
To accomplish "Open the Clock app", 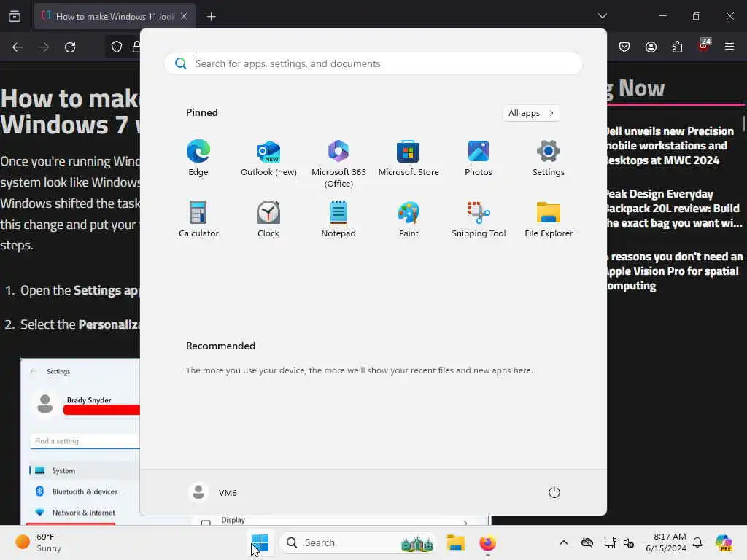I will point(268,219).
